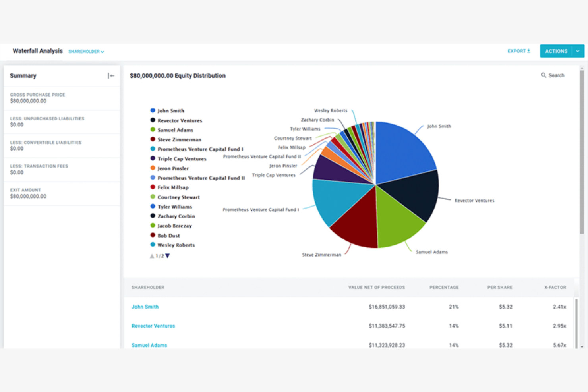Open the John Smith shareholder record
Image resolution: width=588 pixels, height=392 pixels.
[x=145, y=307]
